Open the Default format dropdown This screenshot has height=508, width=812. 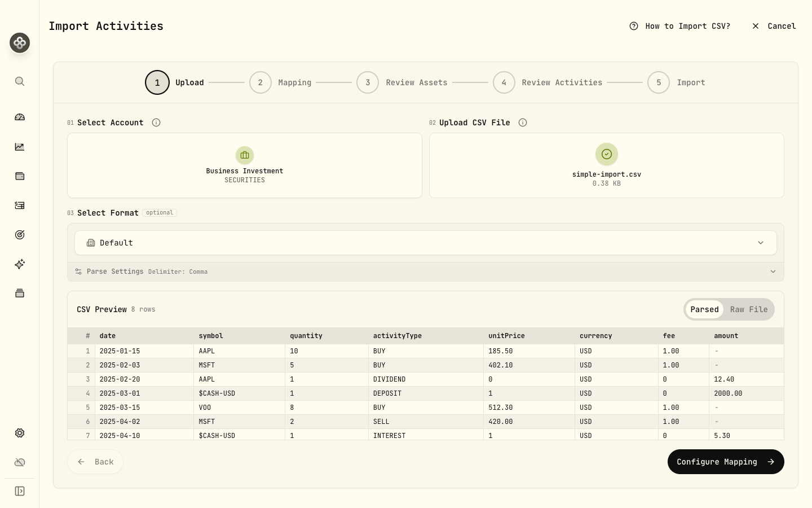click(426, 243)
